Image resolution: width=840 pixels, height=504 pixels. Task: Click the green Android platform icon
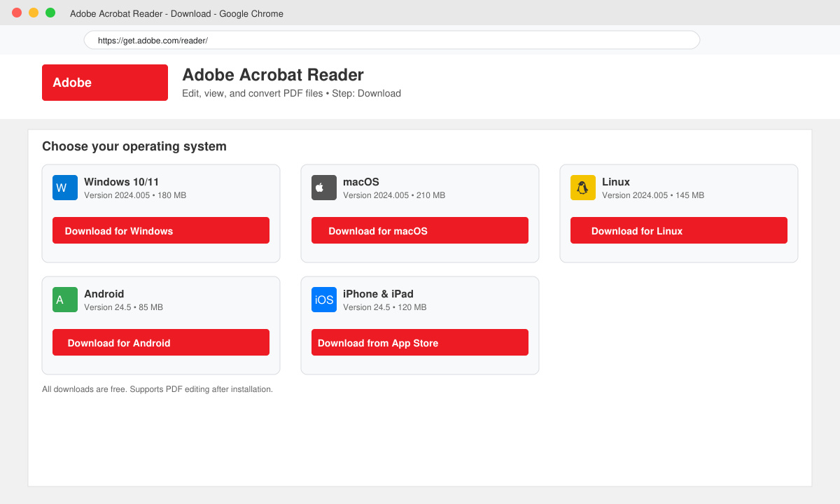pos(65,300)
